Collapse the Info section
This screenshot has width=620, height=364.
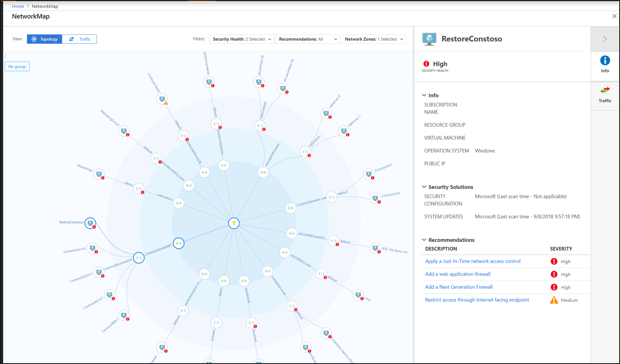[424, 95]
